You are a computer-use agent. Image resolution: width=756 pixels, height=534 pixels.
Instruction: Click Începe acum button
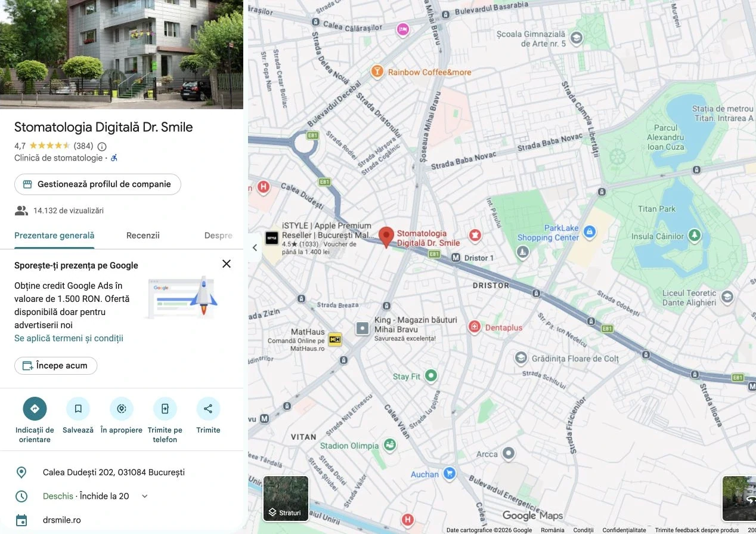point(55,366)
